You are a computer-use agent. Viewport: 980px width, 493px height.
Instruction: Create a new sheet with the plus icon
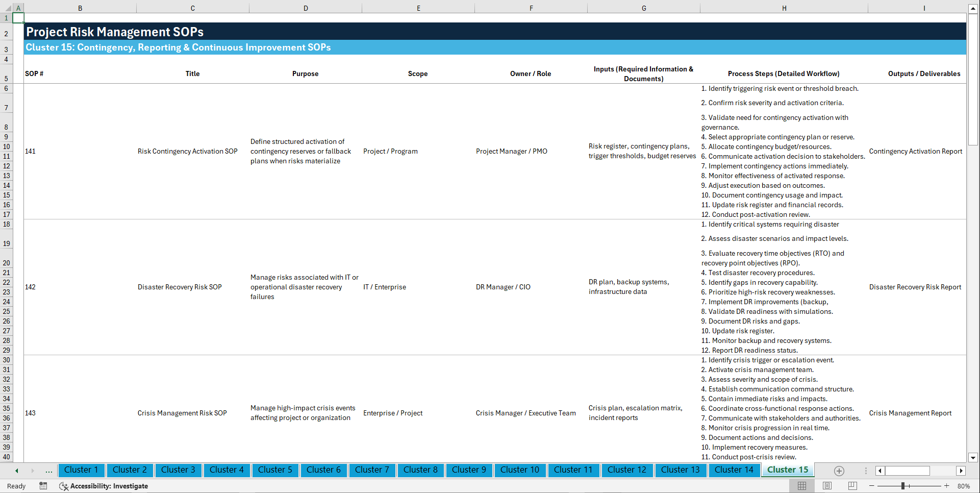pyautogui.click(x=839, y=471)
